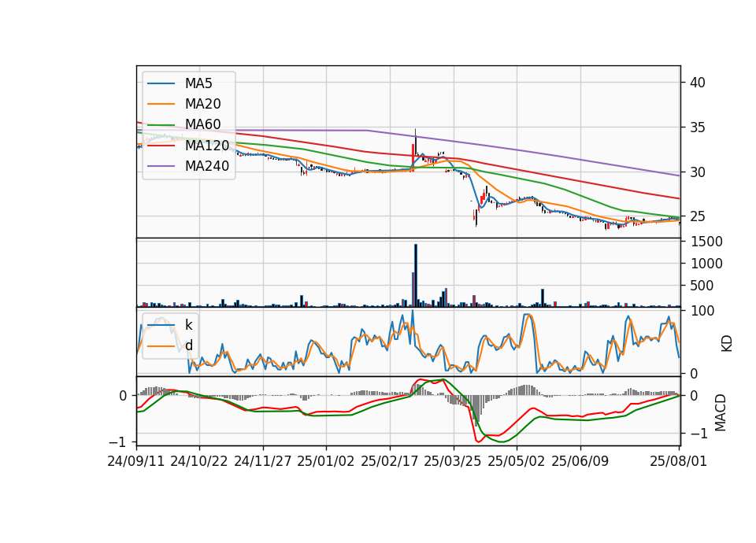The image size is (756, 543).
Task: Click the MACD left axis value −1
Action: [x=118, y=441]
